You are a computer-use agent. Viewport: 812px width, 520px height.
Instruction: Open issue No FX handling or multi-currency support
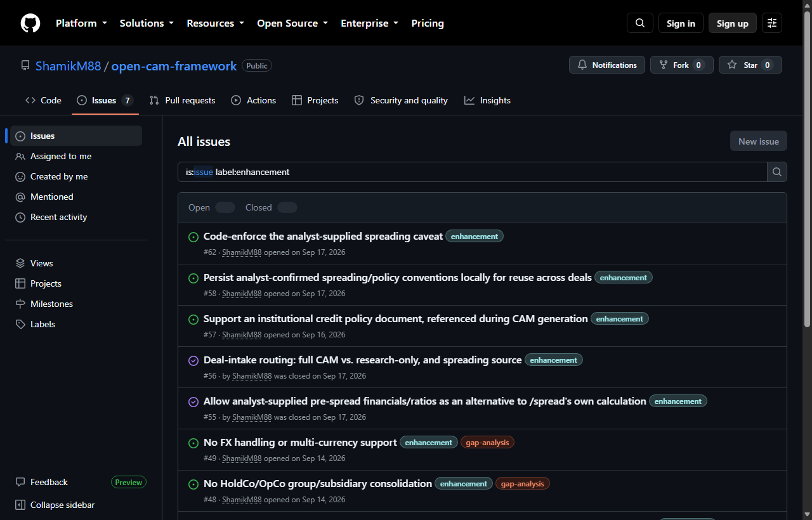pos(300,442)
